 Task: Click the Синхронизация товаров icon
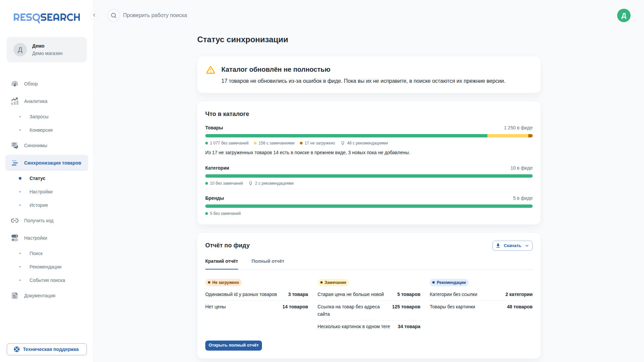click(15, 163)
